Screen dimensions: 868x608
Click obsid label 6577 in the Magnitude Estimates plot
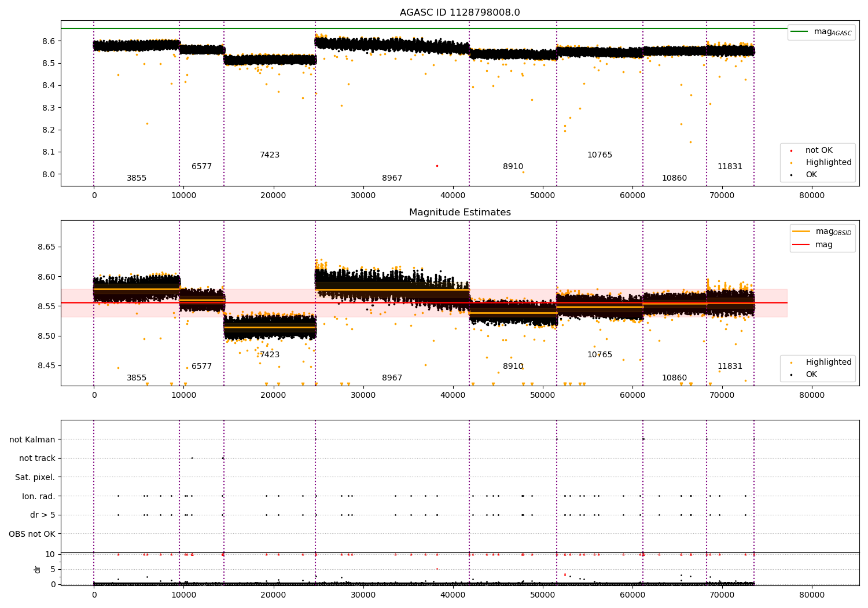(x=202, y=367)
